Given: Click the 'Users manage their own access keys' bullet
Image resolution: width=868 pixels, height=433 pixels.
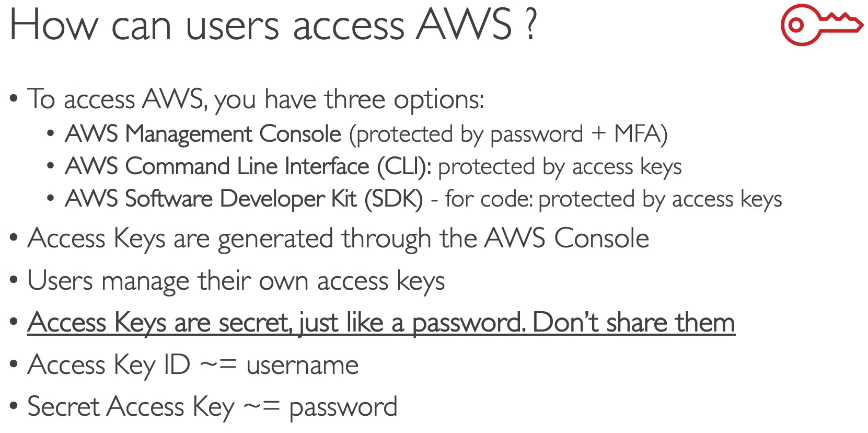Looking at the screenshot, I should [236, 281].
